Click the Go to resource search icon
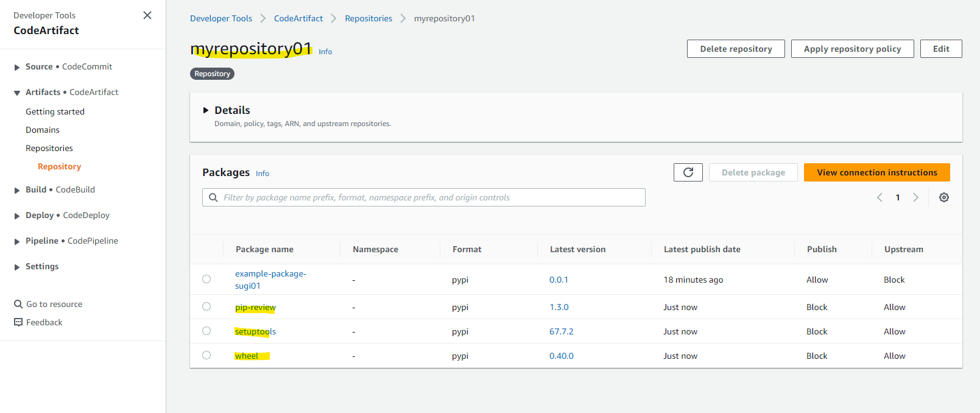 (18, 304)
